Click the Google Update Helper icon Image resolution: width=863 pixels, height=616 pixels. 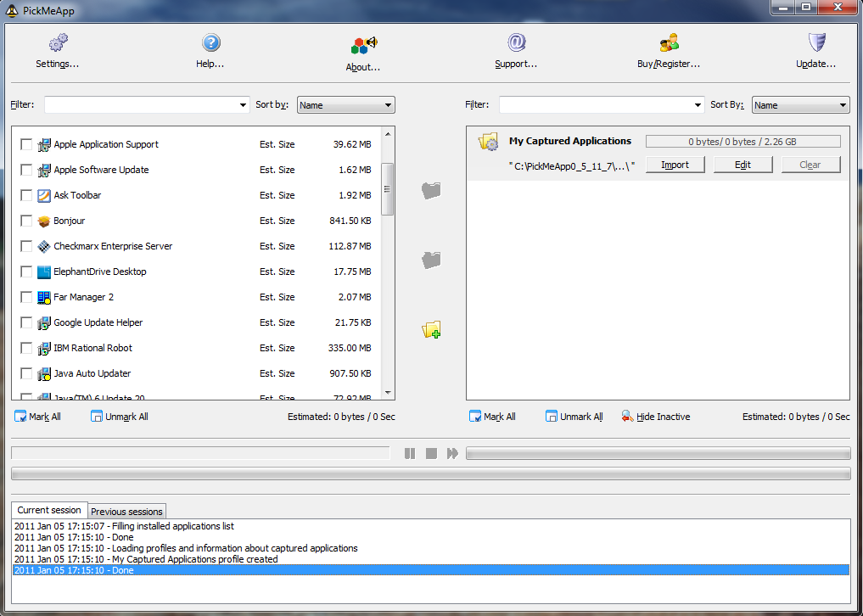44,323
